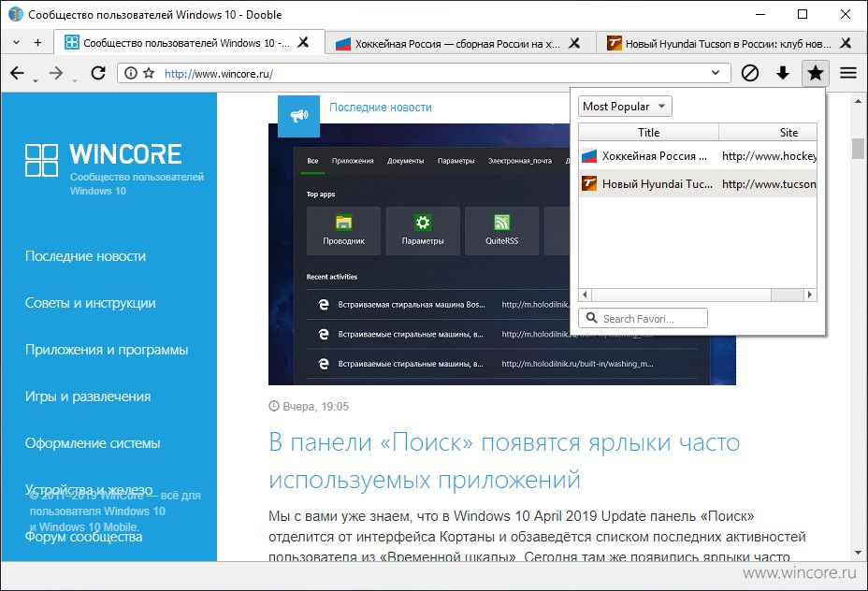
Task: Open the hamburger main menu
Action: 848,73
